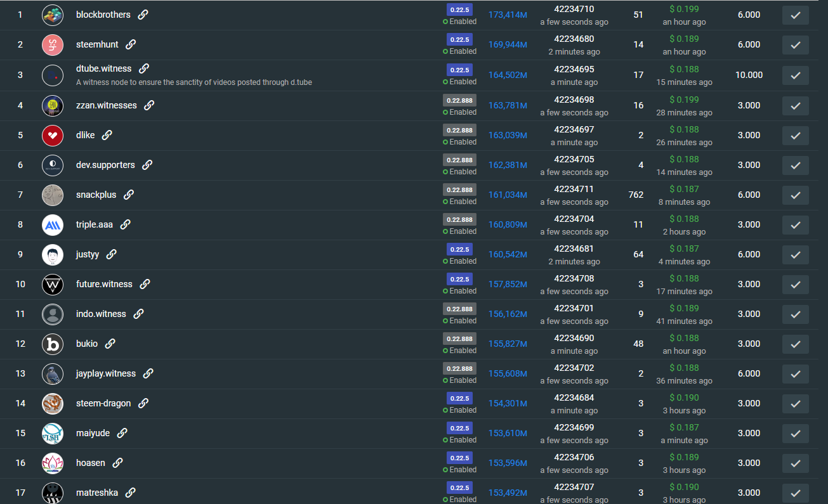Click Enabled status for dev.supporters

[459, 172]
